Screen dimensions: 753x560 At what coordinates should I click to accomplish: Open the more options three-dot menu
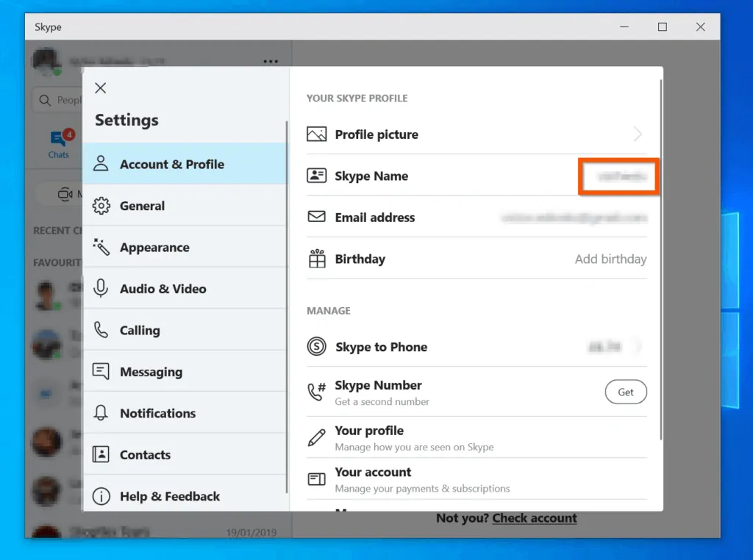click(x=270, y=61)
